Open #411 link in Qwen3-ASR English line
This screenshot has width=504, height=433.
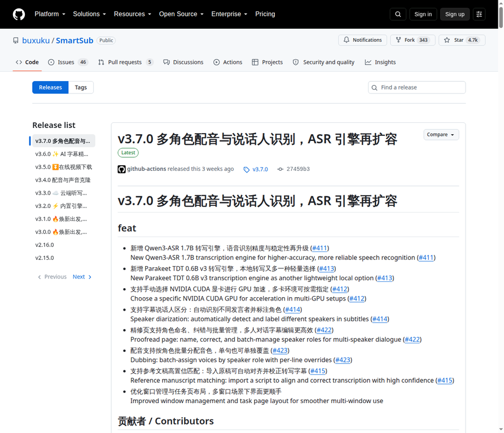[x=426, y=258]
